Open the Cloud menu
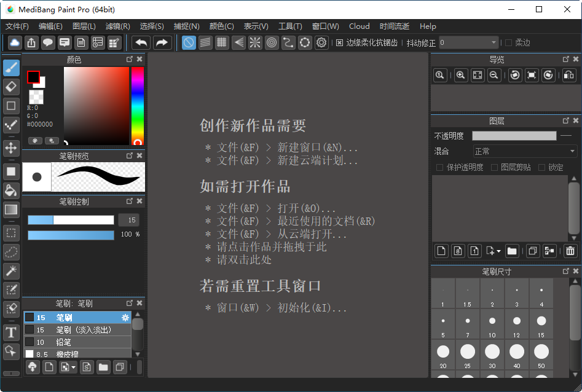 [x=360, y=26]
